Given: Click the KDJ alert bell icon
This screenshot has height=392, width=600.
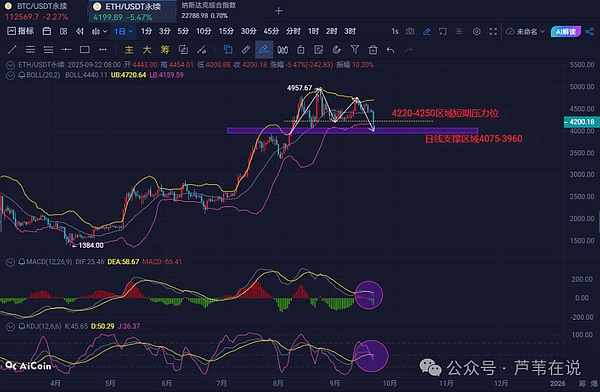Looking at the screenshot, I should 21,327.
